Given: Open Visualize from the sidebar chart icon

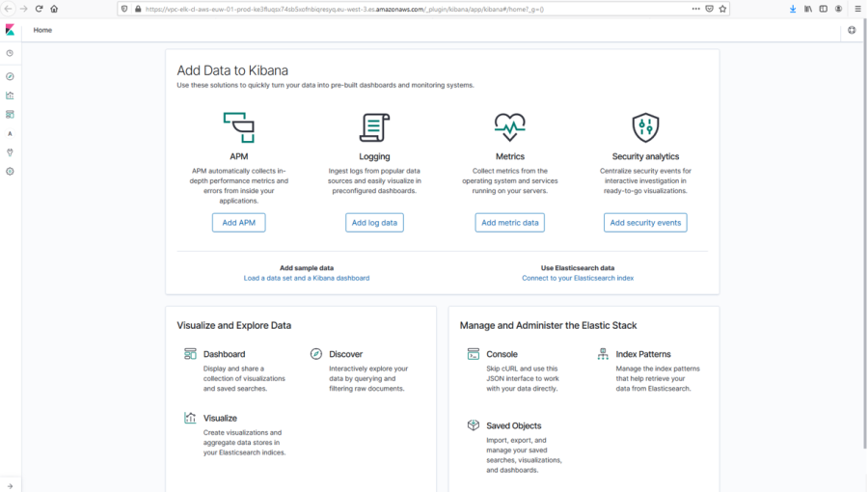Looking at the screenshot, I should [x=10, y=96].
